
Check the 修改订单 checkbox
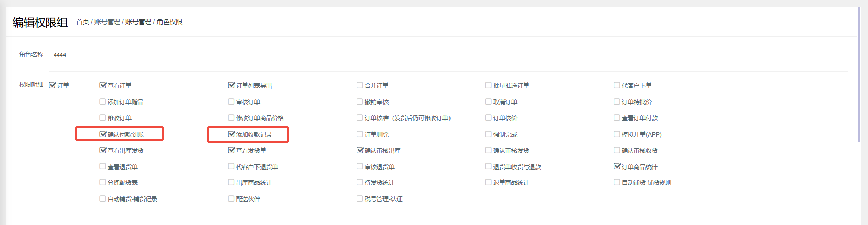(x=103, y=118)
